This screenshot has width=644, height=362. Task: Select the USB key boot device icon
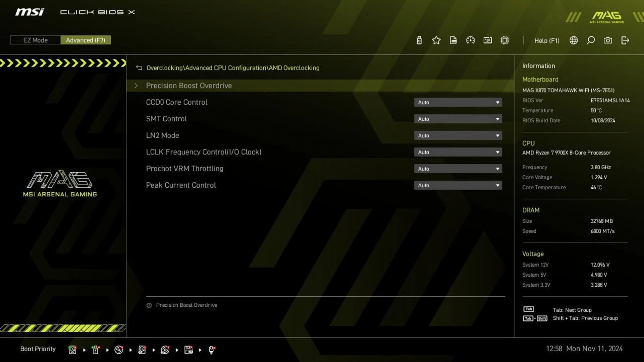[96, 350]
